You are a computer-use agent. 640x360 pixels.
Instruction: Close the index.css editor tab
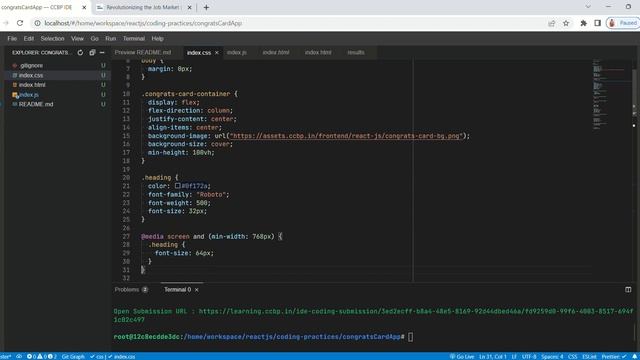[217, 53]
